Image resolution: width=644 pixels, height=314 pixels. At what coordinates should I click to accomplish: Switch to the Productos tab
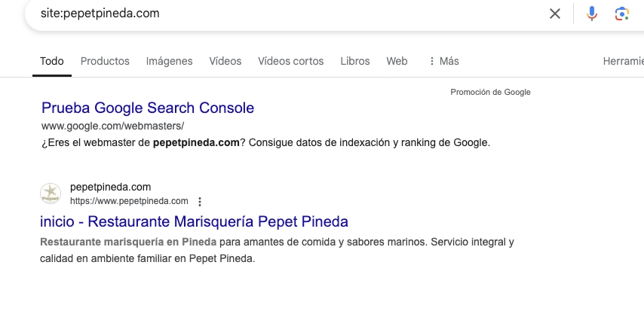coord(105,61)
